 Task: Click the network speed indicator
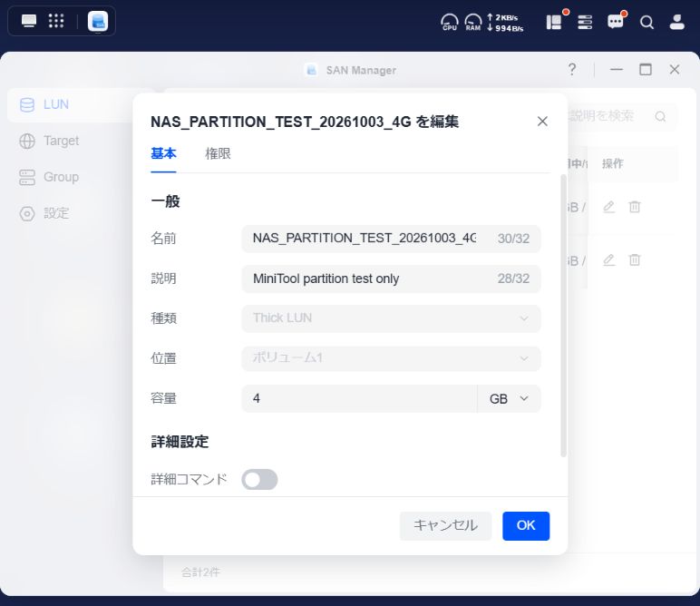click(x=505, y=23)
